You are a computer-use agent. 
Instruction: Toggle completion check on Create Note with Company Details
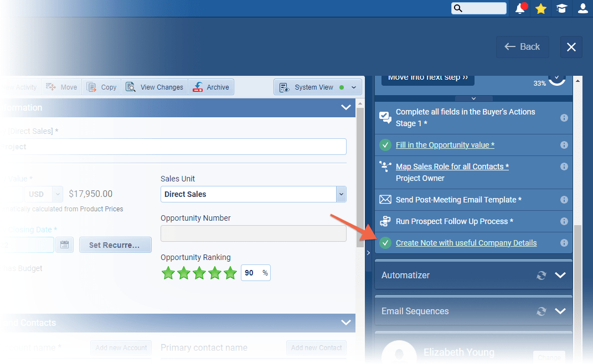point(385,243)
